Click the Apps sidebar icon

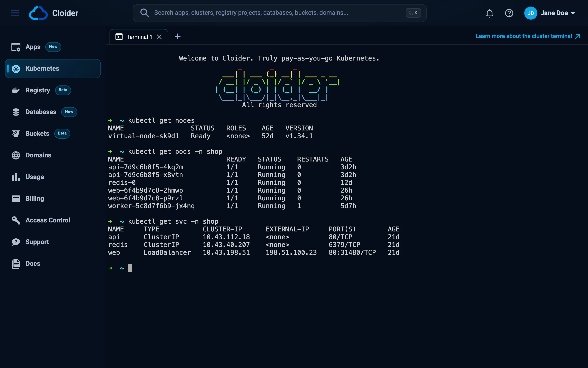pos(16,47)
